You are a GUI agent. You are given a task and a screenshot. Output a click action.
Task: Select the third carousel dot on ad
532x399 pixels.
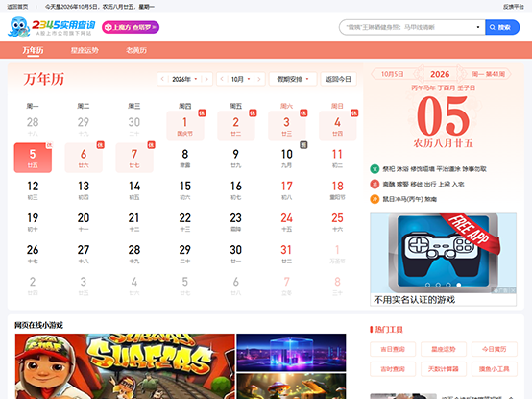tap(448, 285)
